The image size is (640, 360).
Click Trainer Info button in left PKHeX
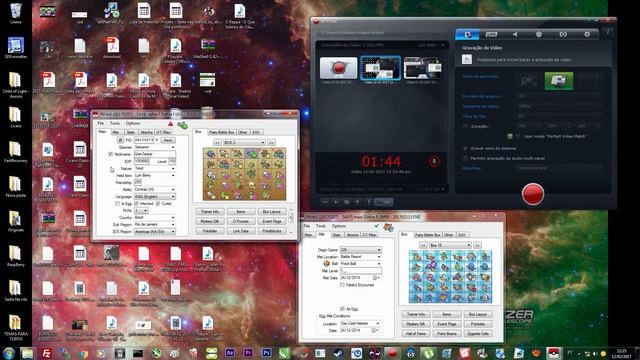coord(210,211)
